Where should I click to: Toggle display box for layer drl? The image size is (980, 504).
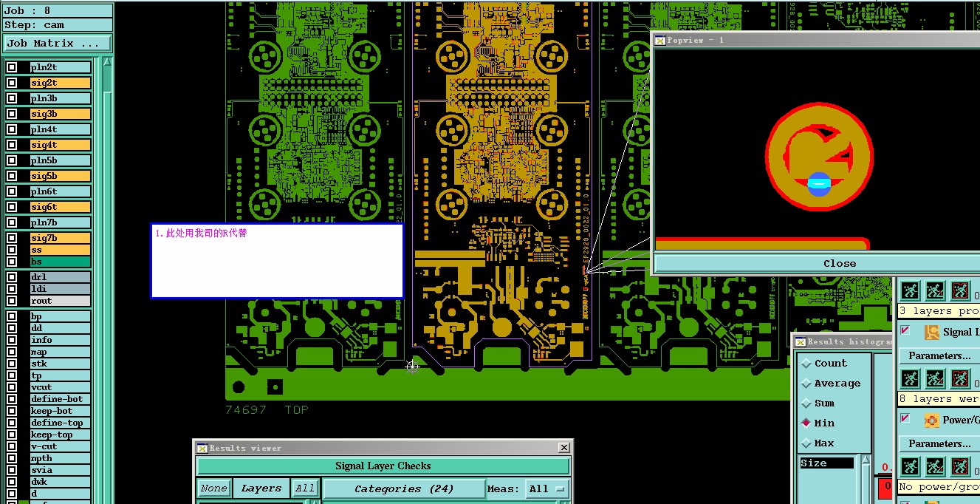point(12,277)
